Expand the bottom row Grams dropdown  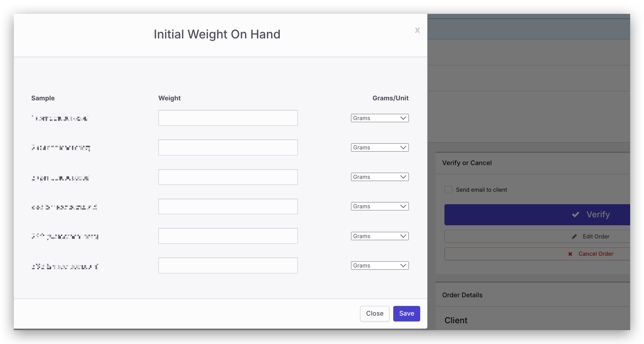pos(379,265)
